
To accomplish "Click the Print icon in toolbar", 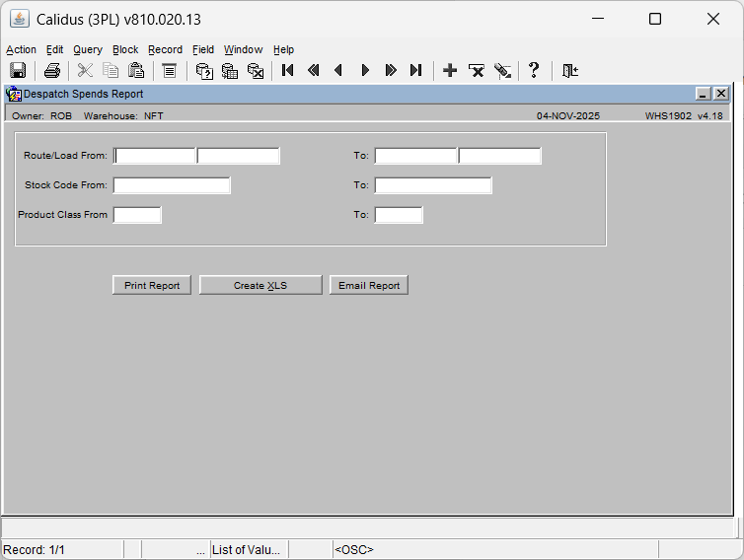I will [x=52, y=70].
